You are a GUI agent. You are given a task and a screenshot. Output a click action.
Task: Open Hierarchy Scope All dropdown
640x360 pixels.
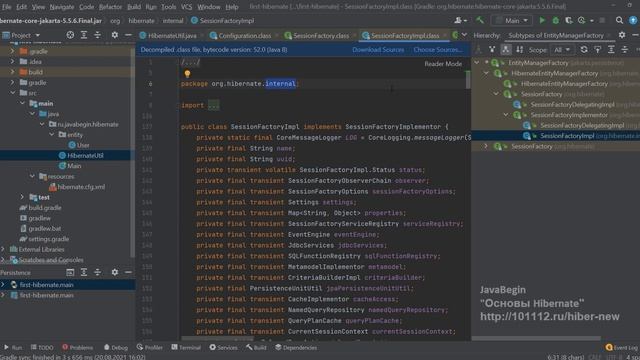[562, 49]
